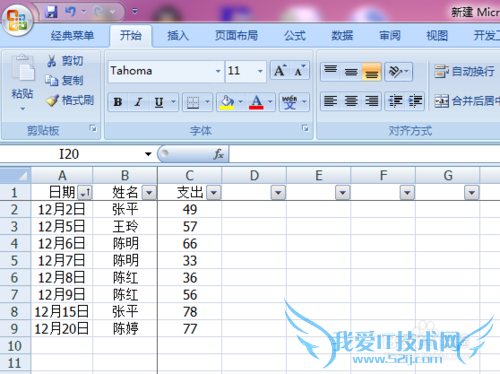Click 自动换行 to wrap text
The image size is (500, 374).
[x=465, y=71]
